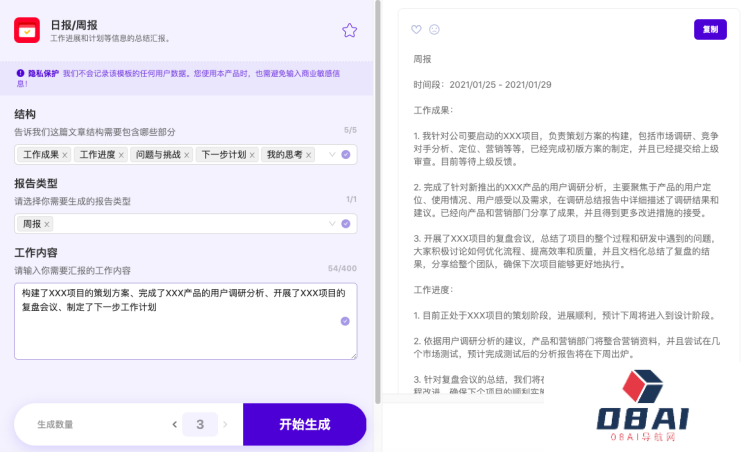Click the 工作成果: heading in the result

tap(433, 110)
